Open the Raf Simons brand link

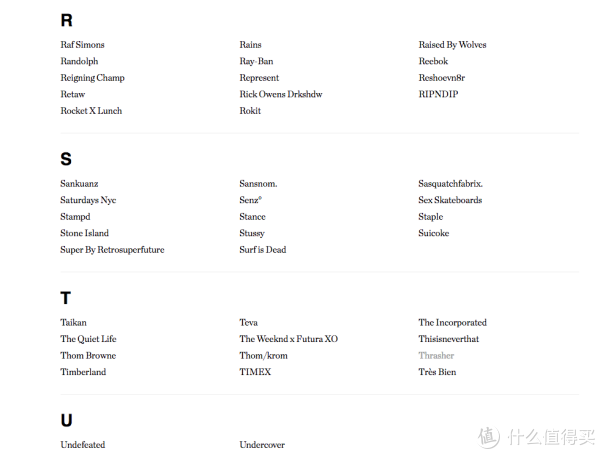(x=82, y=45)
